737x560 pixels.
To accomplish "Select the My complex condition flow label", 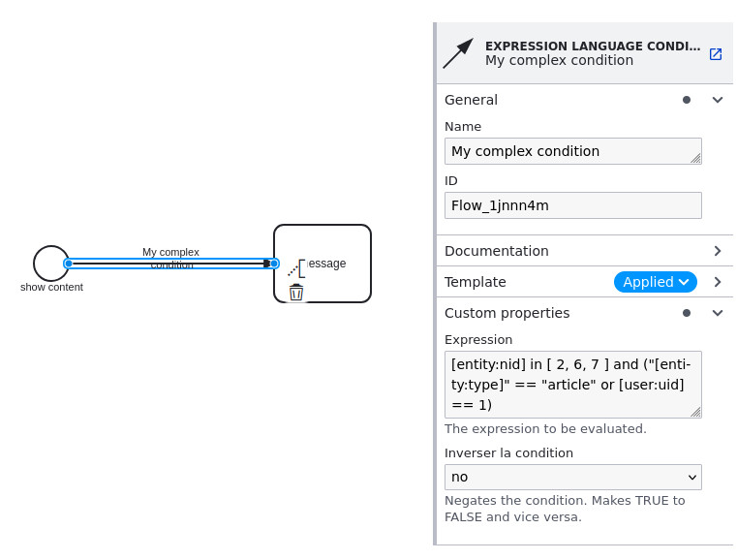I will tap(171, 258).
